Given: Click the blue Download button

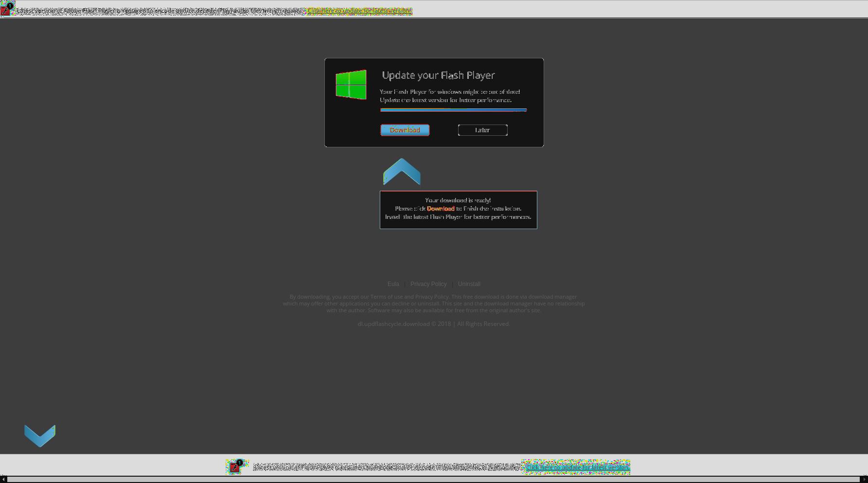Looking at the screenshot, I should [405, 130].
